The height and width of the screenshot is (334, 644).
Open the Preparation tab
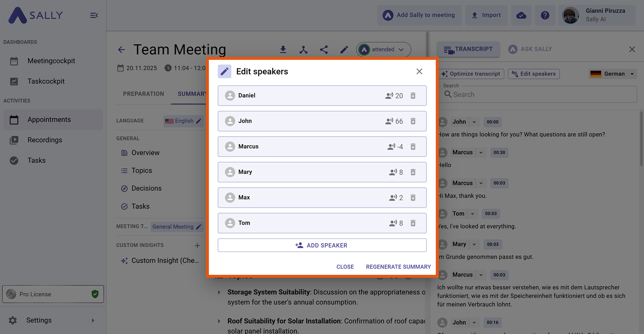click(x=144, y=94)
